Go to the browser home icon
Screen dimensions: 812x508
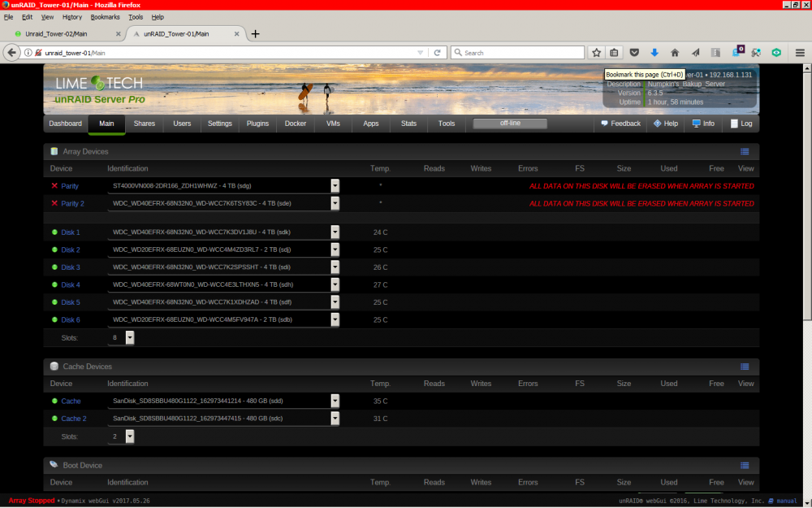click(x=675, y=52)
